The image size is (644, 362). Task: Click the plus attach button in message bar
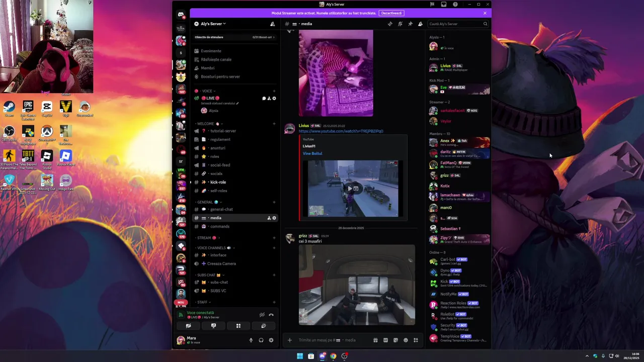(x=289, y=340)
